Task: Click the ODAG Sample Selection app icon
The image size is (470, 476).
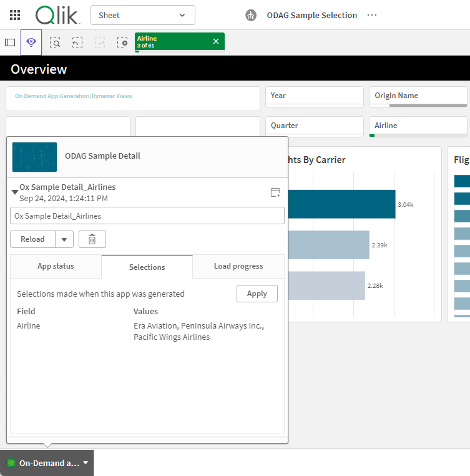Action: (x=251, y=15)
